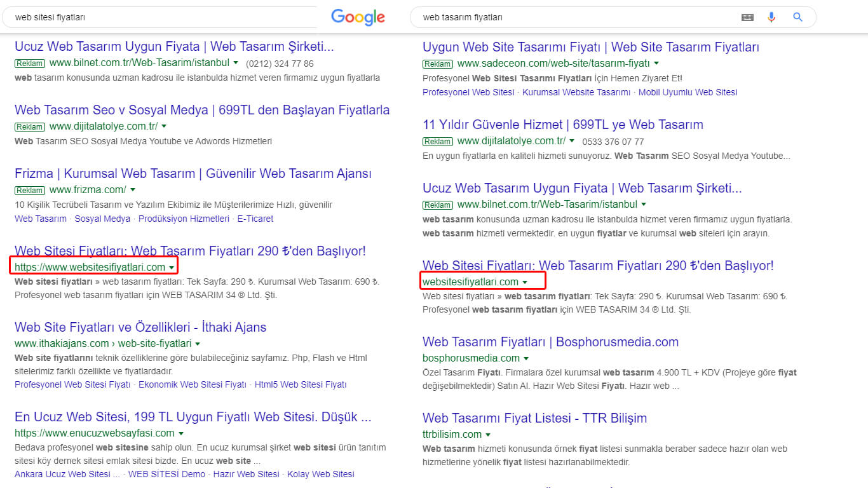The image size is (868, 488).
Task: Click the phone number (0212) 324 77 86
Action: click(x=280, y=64)
